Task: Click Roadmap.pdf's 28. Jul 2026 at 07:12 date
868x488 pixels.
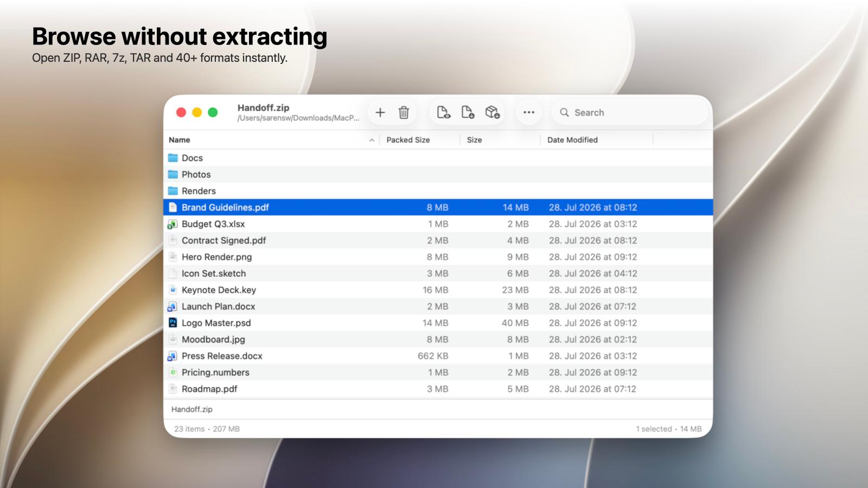Action: pos(592,389)
